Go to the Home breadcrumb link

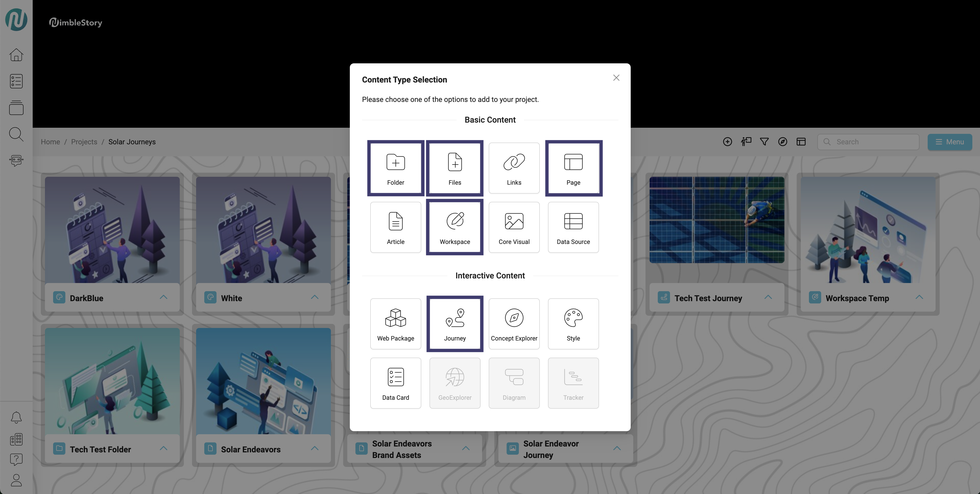(x=50, y=142)
